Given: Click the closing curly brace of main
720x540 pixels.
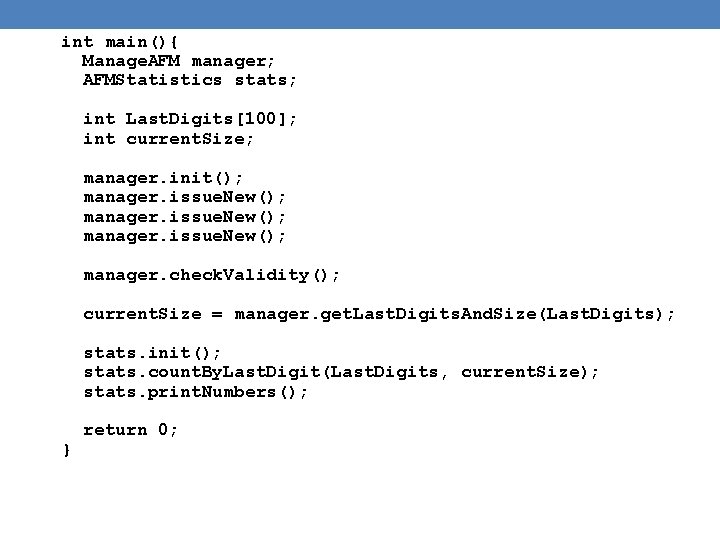Looking at the screenshot, I should coord(67,450).
